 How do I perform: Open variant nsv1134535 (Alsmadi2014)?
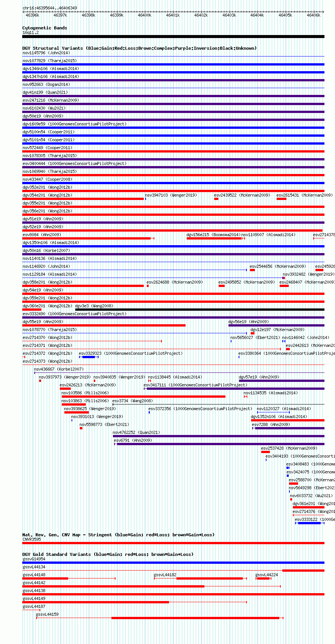271,393
